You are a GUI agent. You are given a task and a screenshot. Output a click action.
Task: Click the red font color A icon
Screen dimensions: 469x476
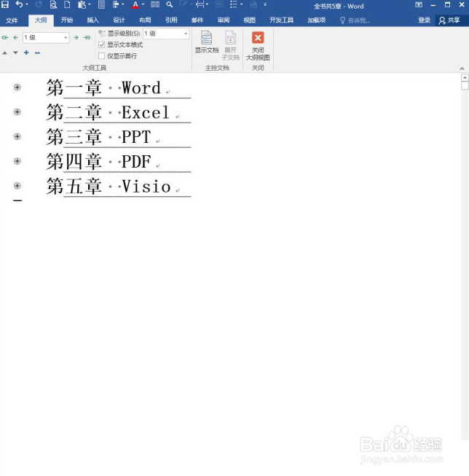[x=135, y=5]
